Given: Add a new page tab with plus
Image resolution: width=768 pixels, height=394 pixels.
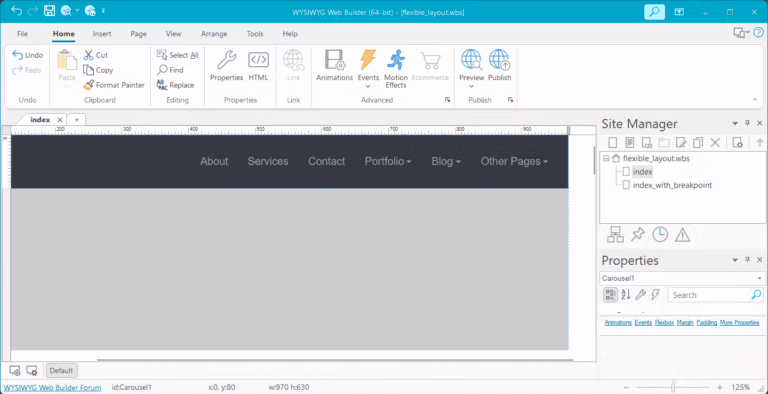Looking at the screenshot, I should pyautogui.click(x=76, y=120).
